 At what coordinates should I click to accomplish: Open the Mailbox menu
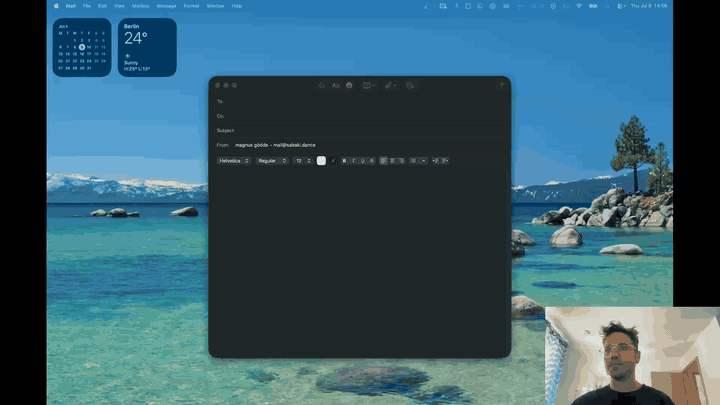pyautogui.click(x=141, y=6)
